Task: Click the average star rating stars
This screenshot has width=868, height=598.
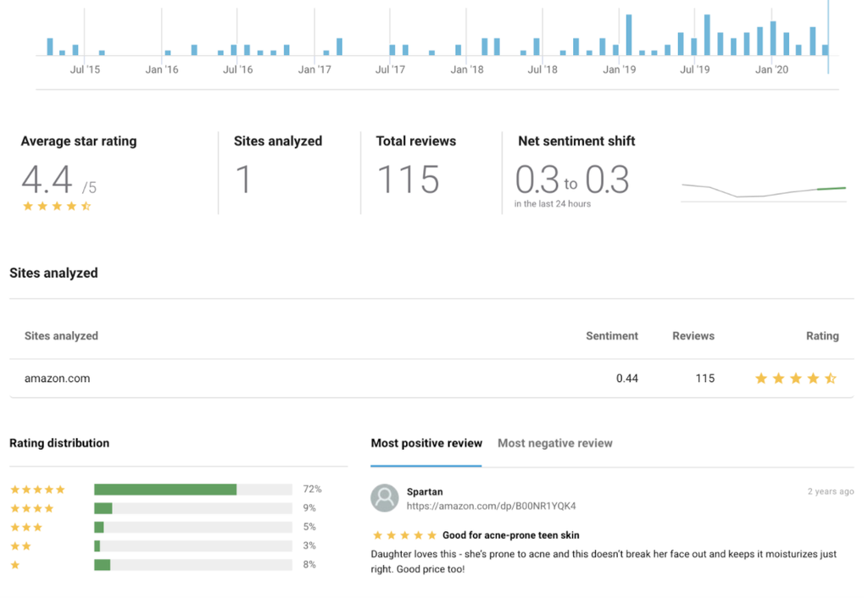Action: 57,206
